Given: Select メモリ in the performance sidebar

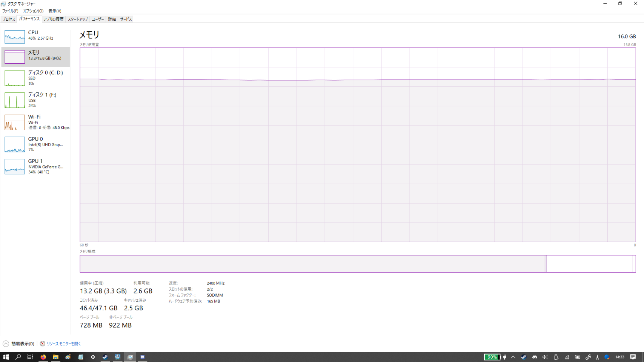Looking at the screenshot, I should 35,57.
